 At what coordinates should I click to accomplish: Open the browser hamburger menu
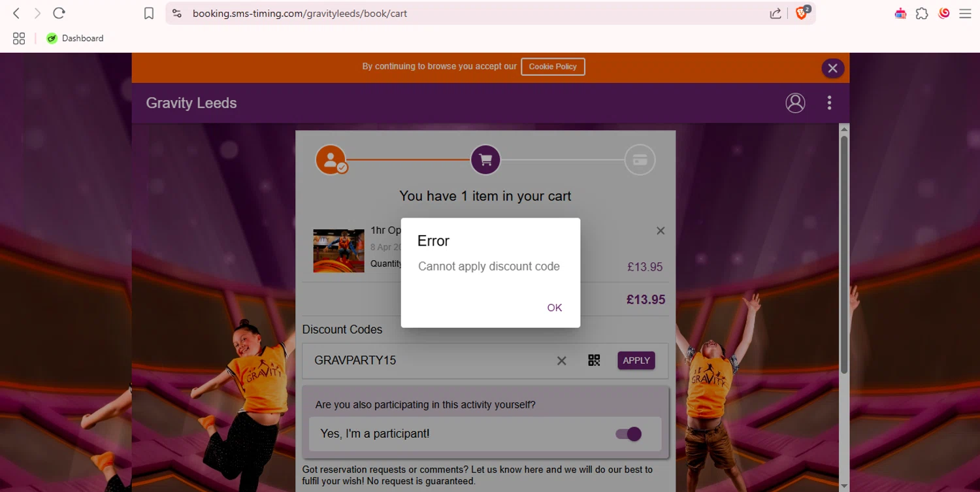(x=965, y=13)
